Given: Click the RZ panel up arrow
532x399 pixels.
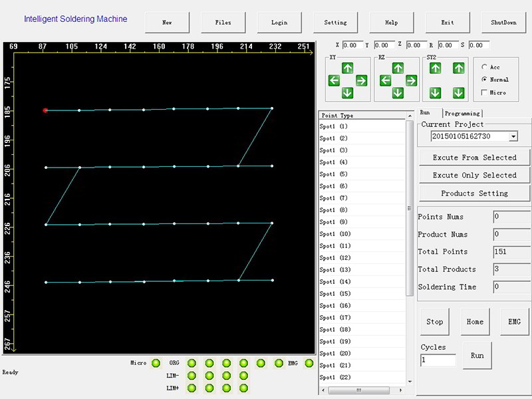Looking at the screenshot, I should 398,68.
